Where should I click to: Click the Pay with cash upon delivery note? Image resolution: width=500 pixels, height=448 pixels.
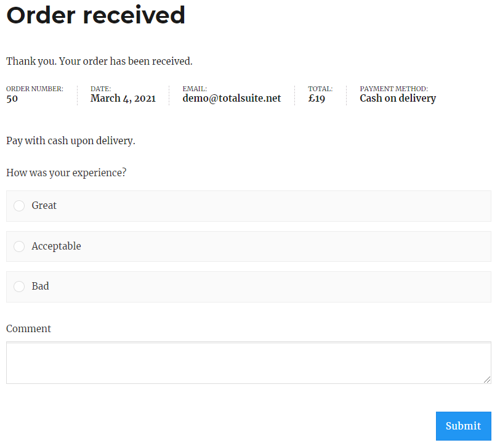[71, 141]
